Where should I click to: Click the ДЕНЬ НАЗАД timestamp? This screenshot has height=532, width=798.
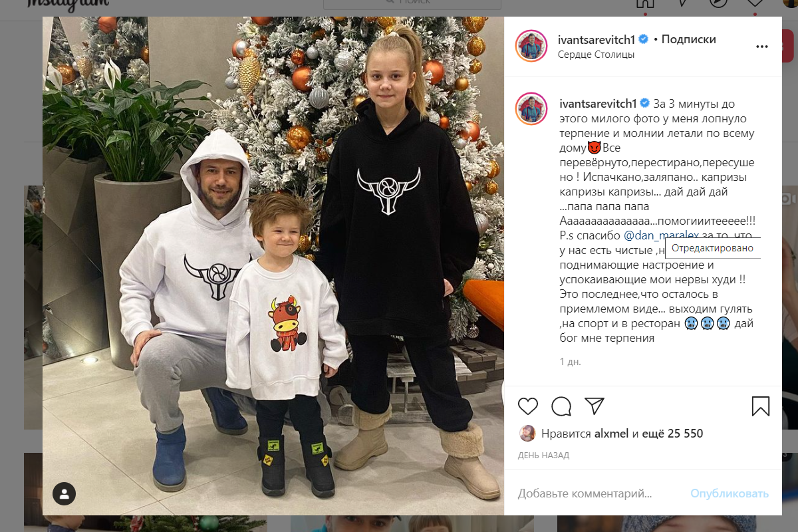(543, 456)
